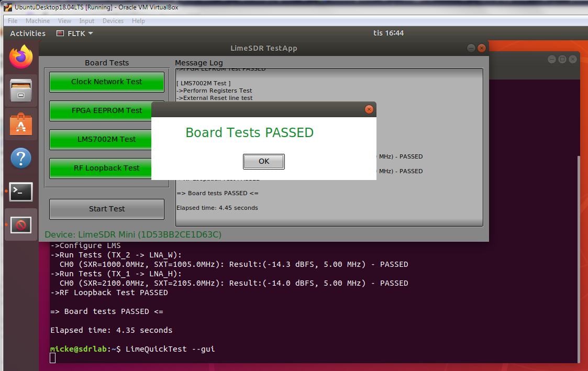588x371 pixels.
Task: Minimize the LimeSDR TestApp window
Action: pyautogui.click(x=471, y=48)
